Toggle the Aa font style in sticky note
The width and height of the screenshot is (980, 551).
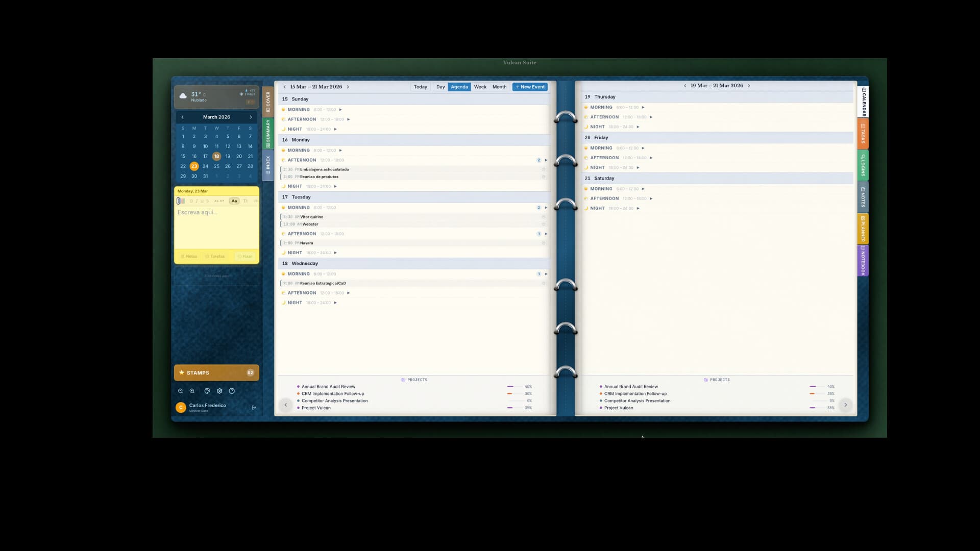click(234, 201)
